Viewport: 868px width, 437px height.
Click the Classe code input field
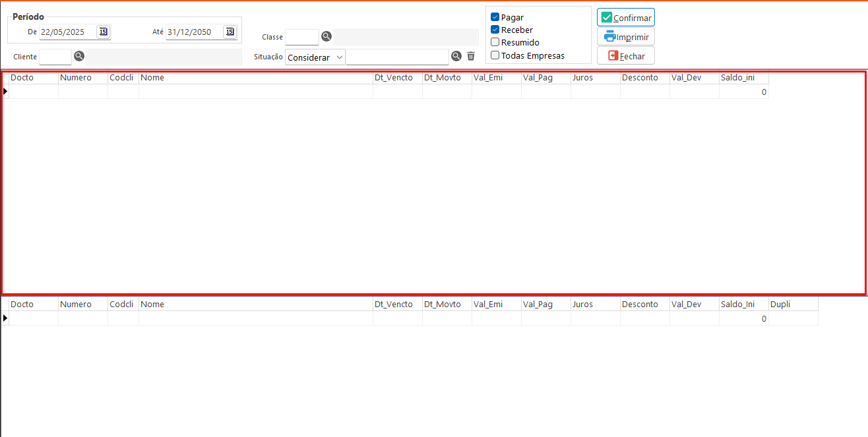(x=301, y=37)
